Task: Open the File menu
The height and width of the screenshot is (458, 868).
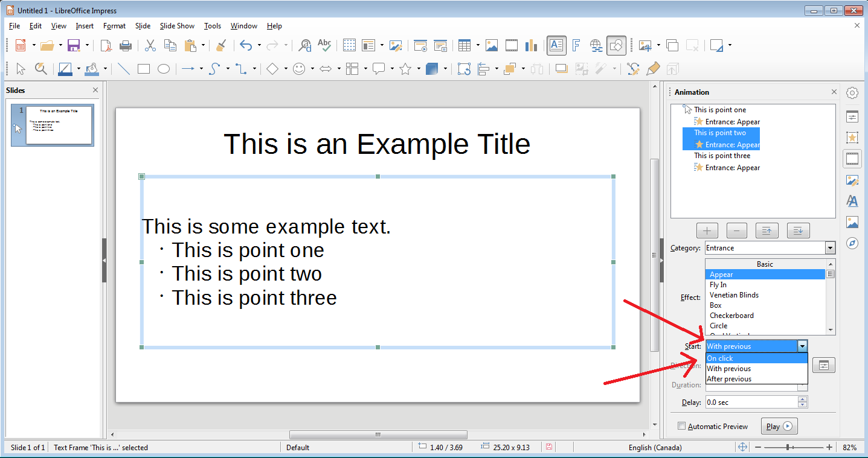Action: pos(14,26)
